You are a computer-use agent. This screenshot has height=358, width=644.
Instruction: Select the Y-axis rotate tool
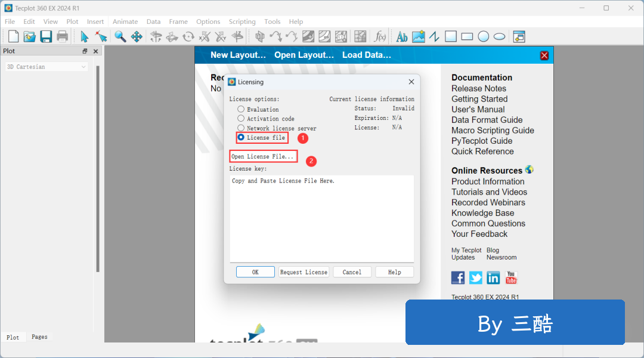click(x=221, y=36)
